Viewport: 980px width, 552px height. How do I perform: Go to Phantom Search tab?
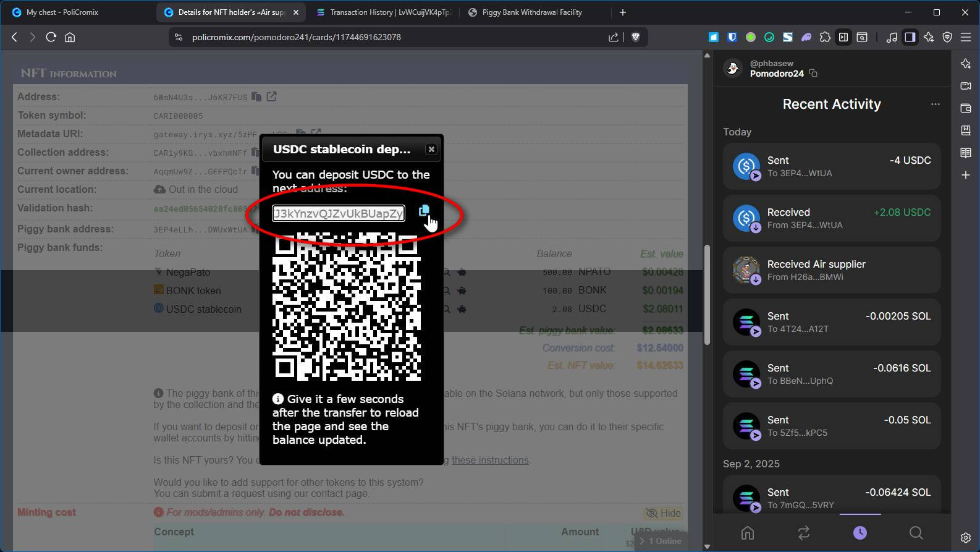coord(916,533)
